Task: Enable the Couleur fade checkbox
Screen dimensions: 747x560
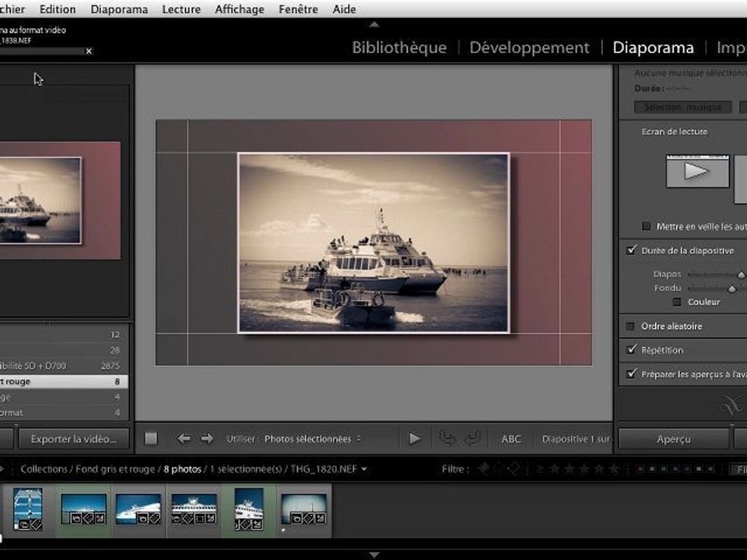Action: click(x=677, y=302)
